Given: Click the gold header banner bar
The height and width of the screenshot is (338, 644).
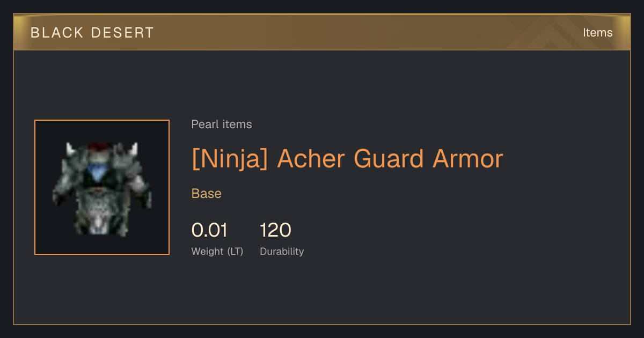Looking at the screenshot, I should 322,32.
